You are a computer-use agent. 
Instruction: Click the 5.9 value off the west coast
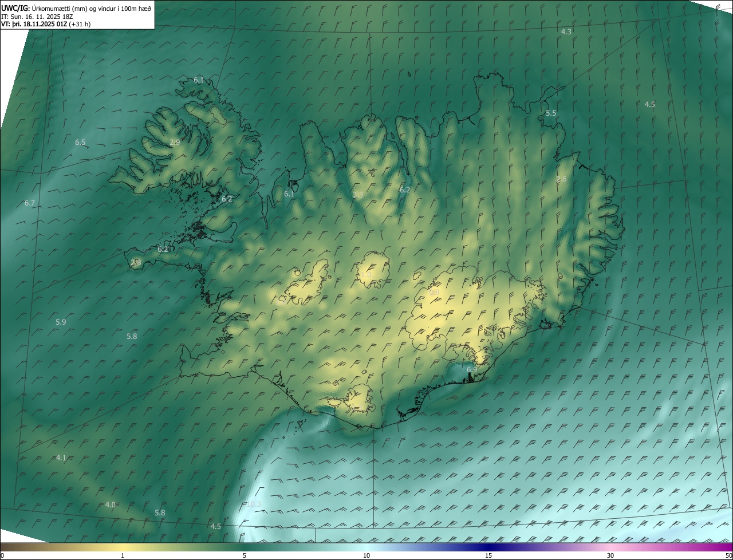[61, 322]
